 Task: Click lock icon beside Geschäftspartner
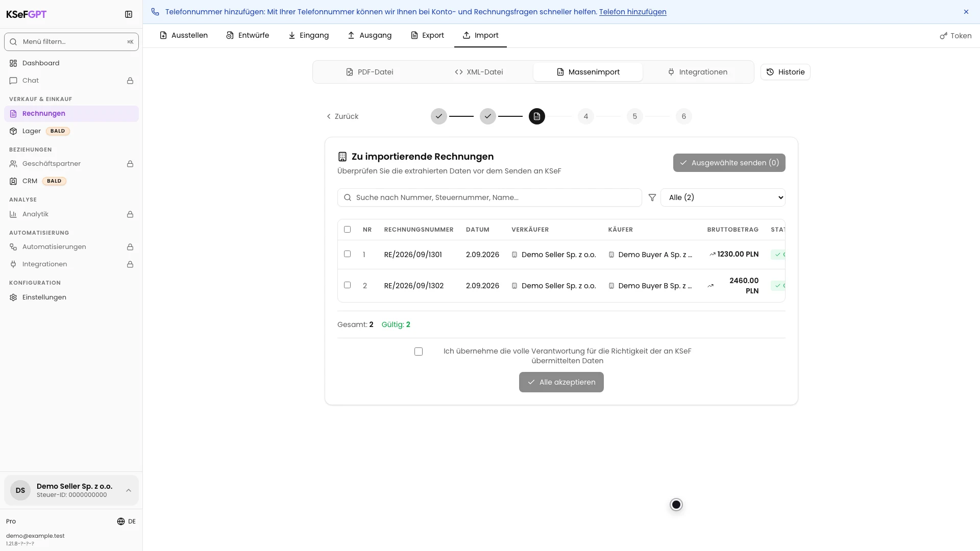[x=130, y=164]
